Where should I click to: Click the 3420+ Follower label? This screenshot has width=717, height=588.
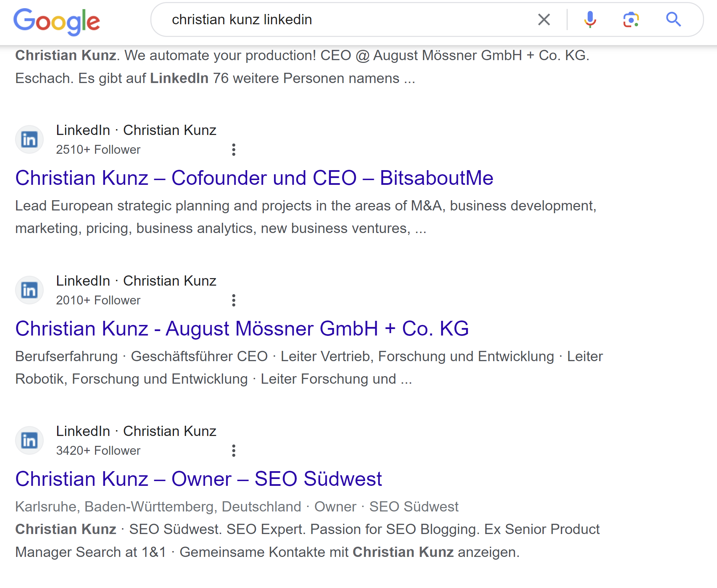98,450
